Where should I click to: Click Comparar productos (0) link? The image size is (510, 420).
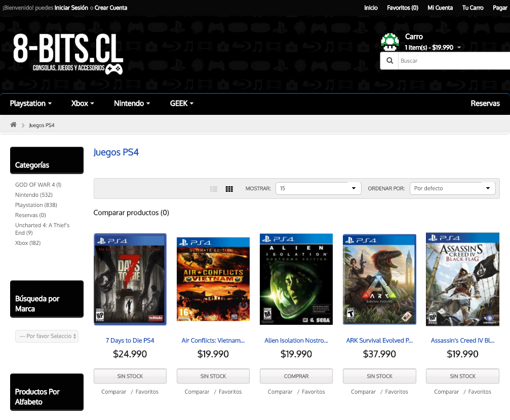pos(131,213)
